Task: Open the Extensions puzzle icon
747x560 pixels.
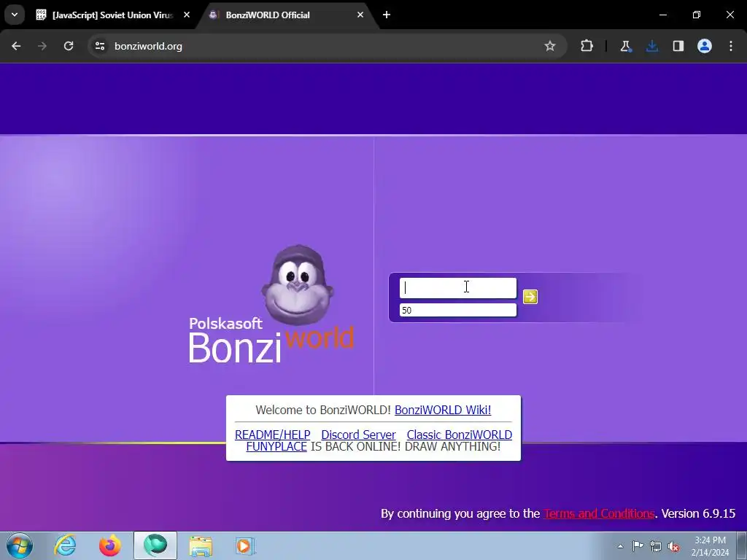Action: (587, 46)
